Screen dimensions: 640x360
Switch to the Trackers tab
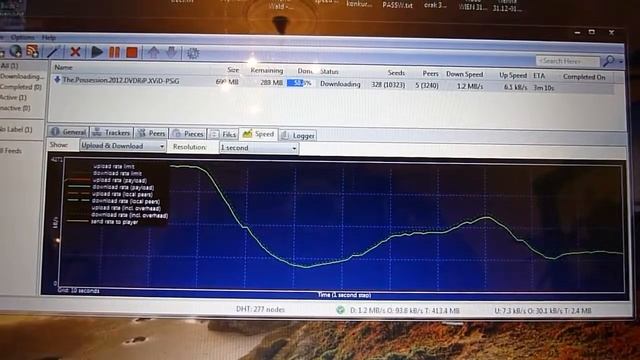pos(111,132)
